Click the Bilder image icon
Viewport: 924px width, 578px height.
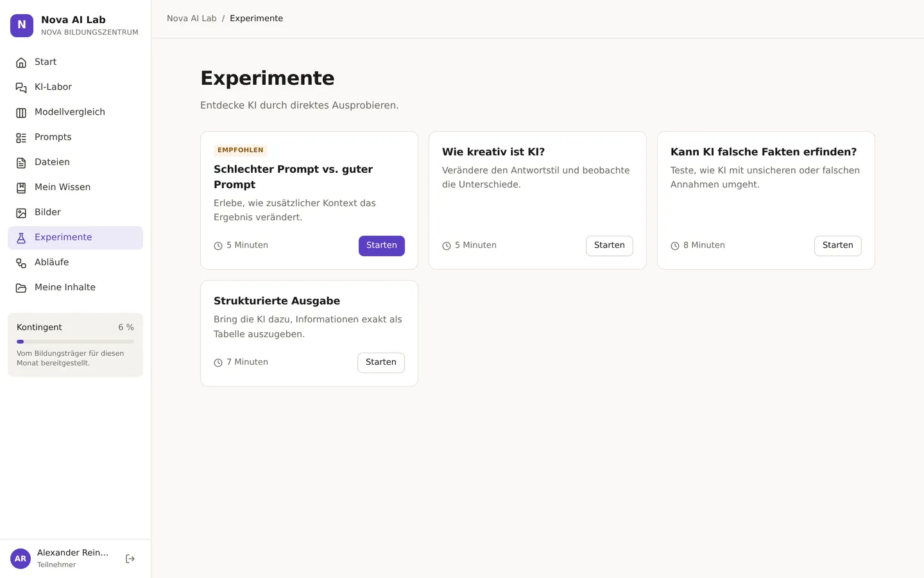point(21,213)
